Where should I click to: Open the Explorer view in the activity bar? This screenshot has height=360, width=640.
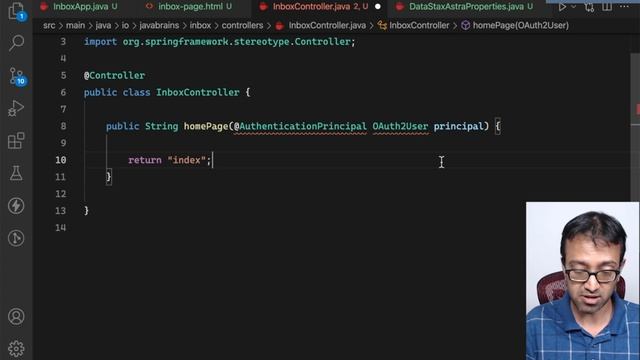point(16,11)
